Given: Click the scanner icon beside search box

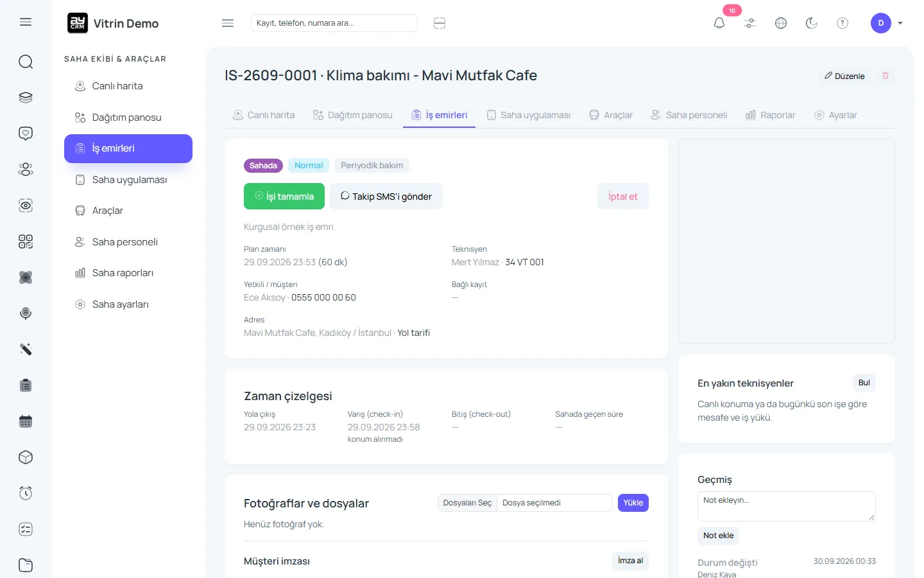Looking at the screenshot, I should pos(440,23).
